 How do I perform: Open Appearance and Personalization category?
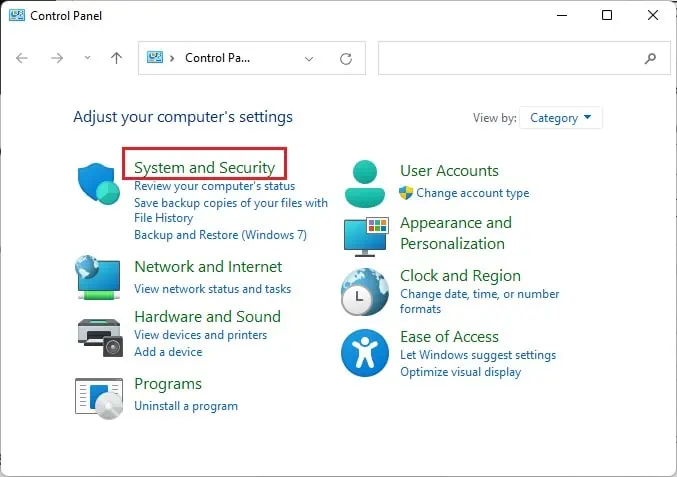tap(456, 233)
